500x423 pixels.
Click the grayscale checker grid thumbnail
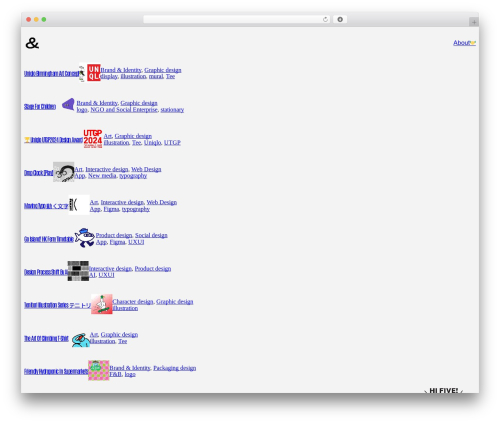(78, 271)
